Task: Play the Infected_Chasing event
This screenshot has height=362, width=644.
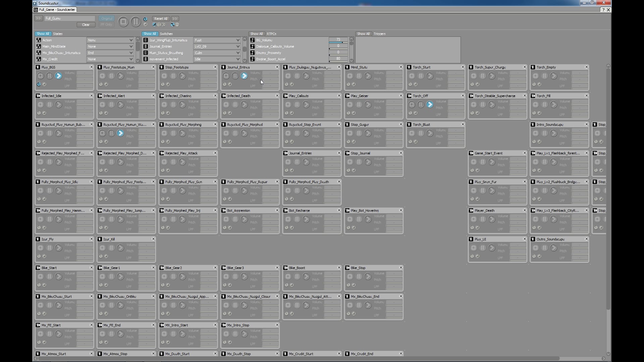Action: (182, 105)
